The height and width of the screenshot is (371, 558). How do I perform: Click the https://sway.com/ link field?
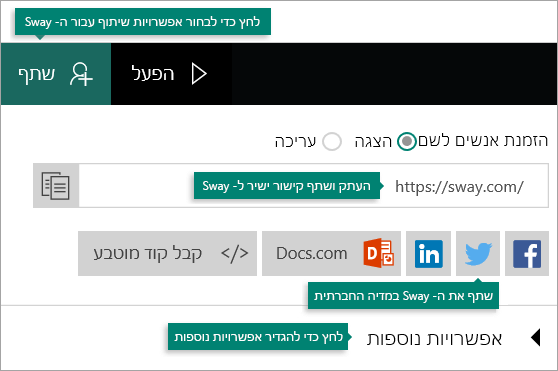(x=314, y=186)
